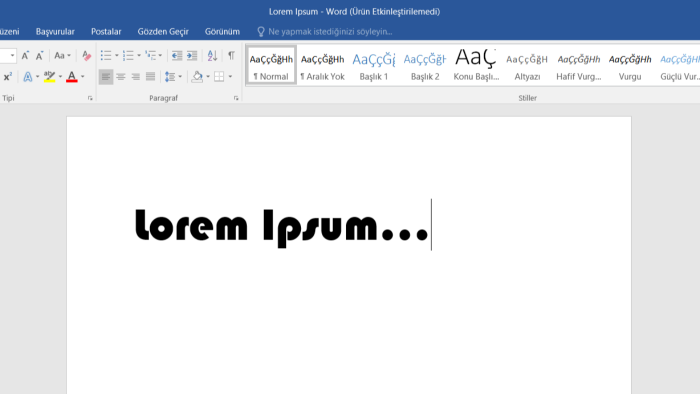The width and height of the screenshot is (700, 394).
Task: Align text left
Action: pyautogui.click(x=106, y=77)
